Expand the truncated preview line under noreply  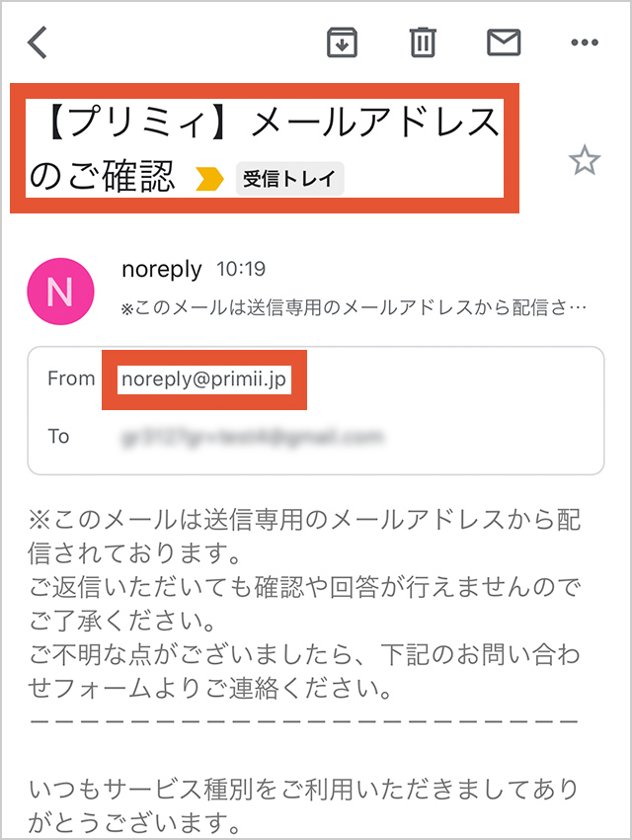[355, 308]
